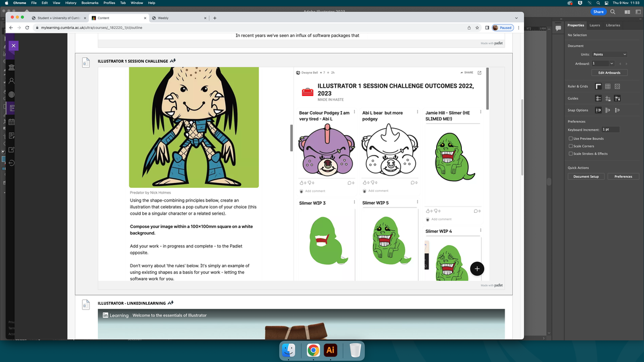
Task: Switch to the Libraries tab in Illustrator
Action: (x=613, y=26)
